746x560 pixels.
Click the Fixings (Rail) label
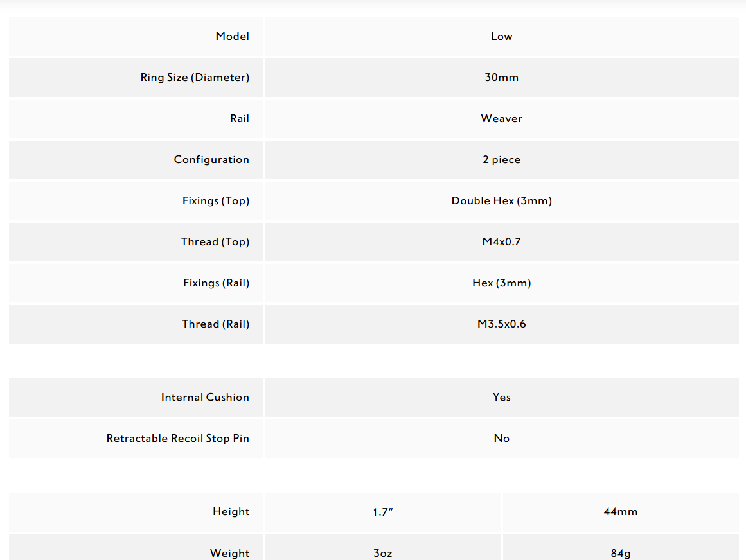click(216, 283)
